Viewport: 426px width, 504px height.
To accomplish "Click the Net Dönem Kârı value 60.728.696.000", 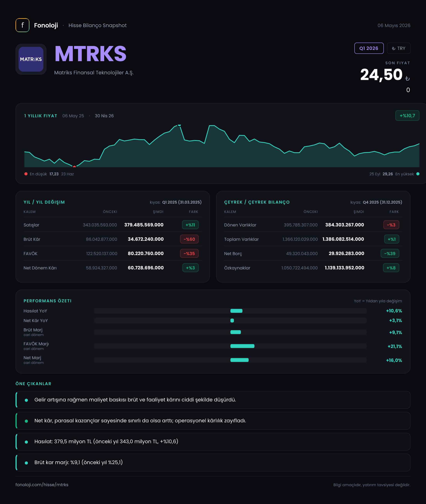I will [146, 268].
